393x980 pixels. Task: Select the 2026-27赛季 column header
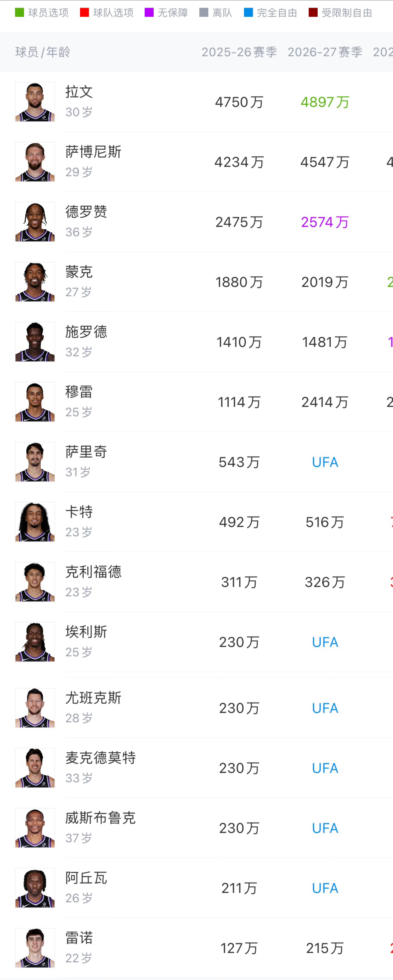click(x=325, y=52)
